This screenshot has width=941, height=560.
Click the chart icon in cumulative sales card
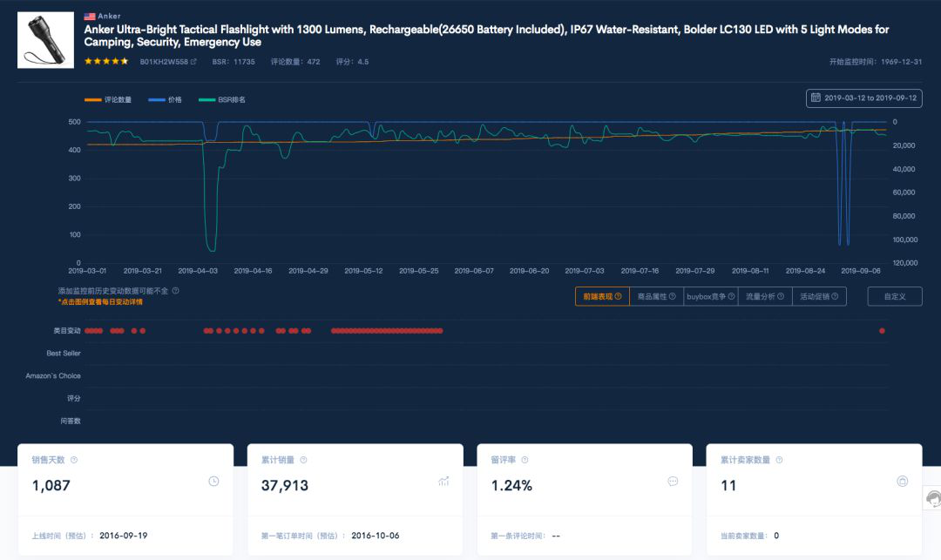click(443, 482)
